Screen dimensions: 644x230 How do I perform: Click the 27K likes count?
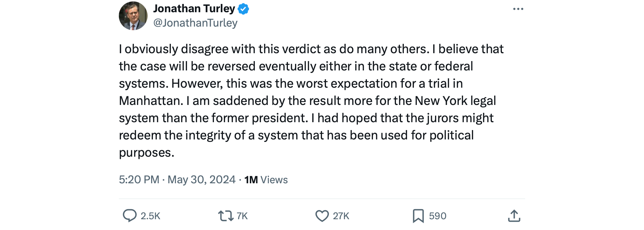pyautogui.click(x=341, y=216)
